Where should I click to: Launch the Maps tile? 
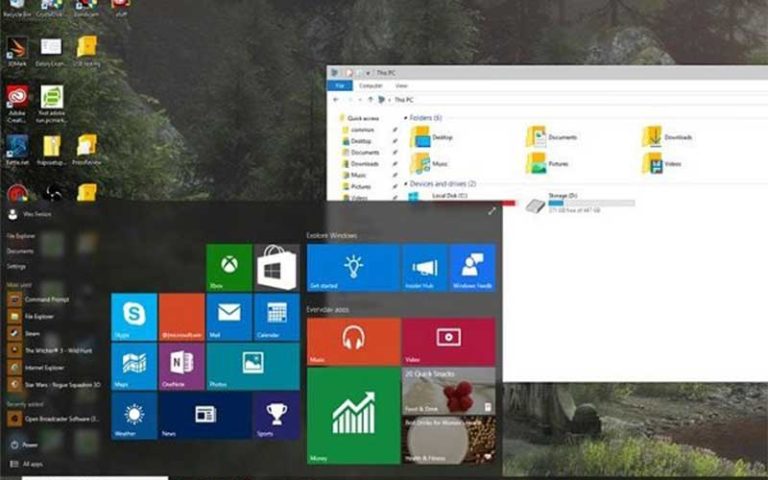point(134,366)
